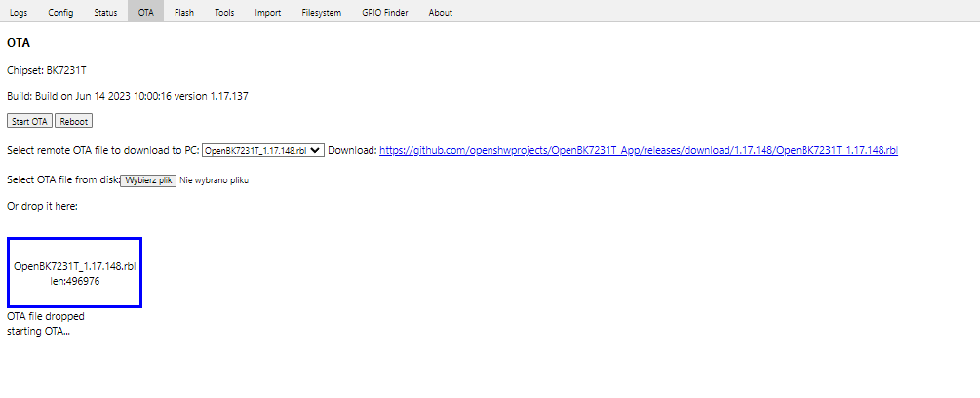Click the blue OTA file drop zone
The image size is (980, 398).
(x=74, y=272)
